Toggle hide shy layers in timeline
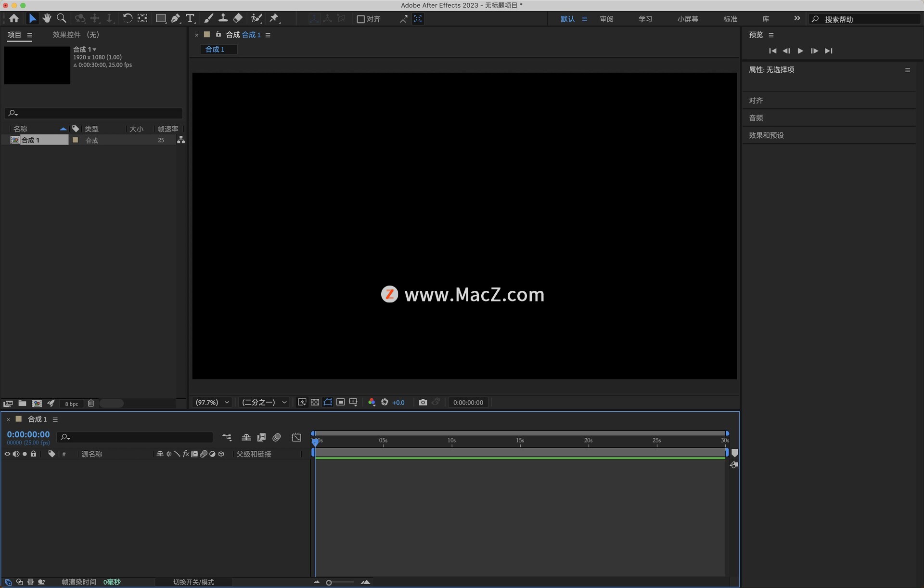Viewport: 924px width, 588px height. [x=246, y=437]
